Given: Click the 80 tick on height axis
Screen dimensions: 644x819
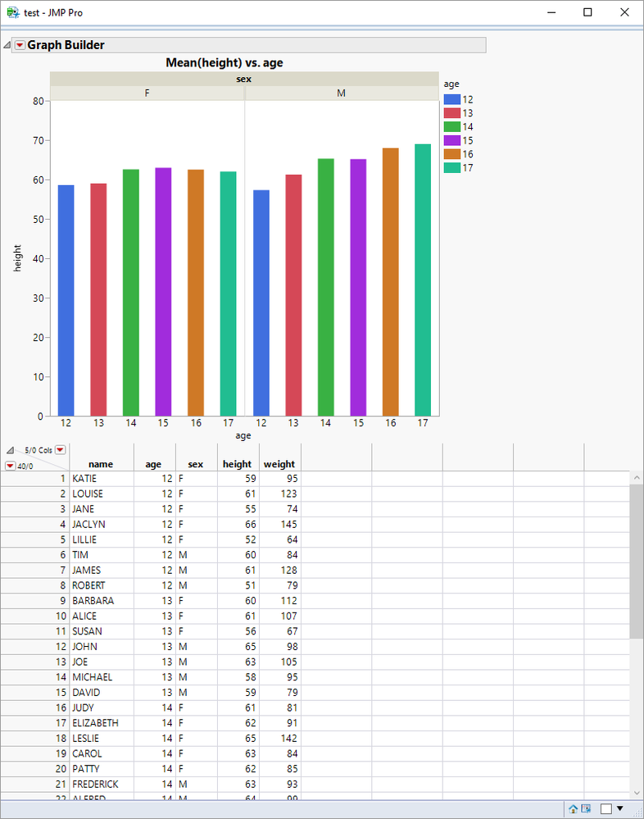Looking at the screenshot, I should (38, 102).
